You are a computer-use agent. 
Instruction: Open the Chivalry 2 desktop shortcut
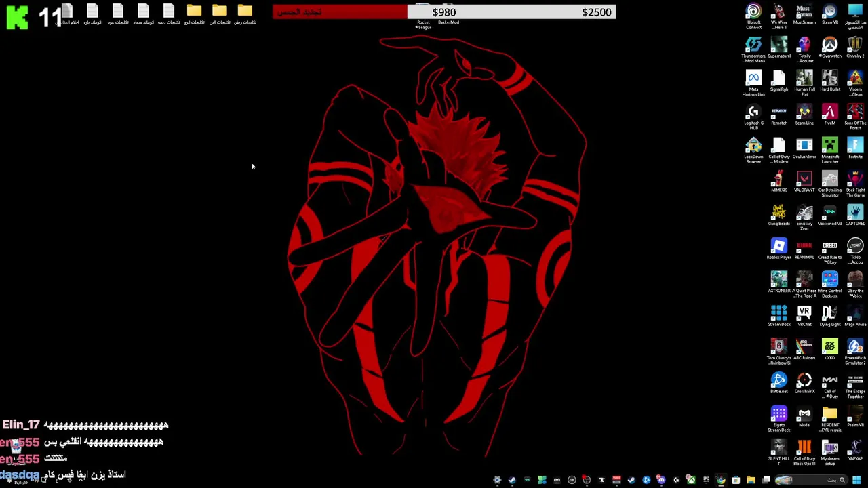pyautogui.click(x=855, y=48)
